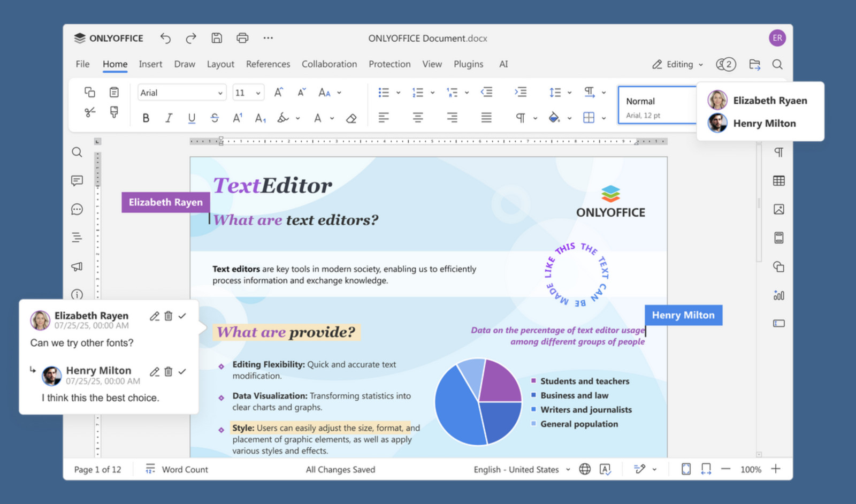This screenshot has width=856, height=504.
Task: Toggle Italic formatting
Action: pyautogui.click(x=169, y=118)
